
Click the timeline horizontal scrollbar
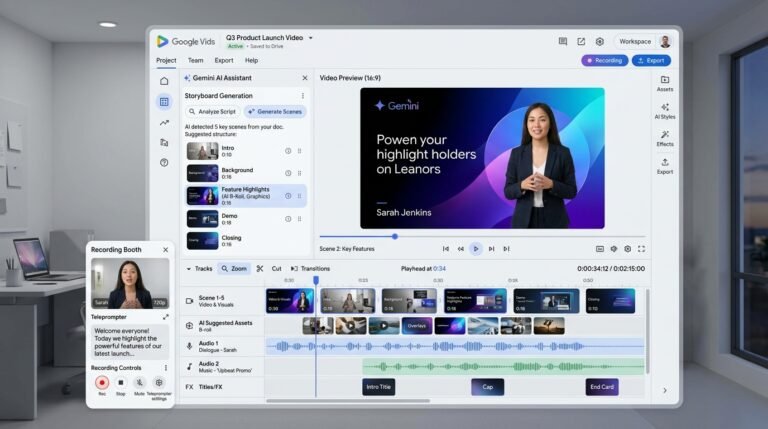tap(348, 401)
